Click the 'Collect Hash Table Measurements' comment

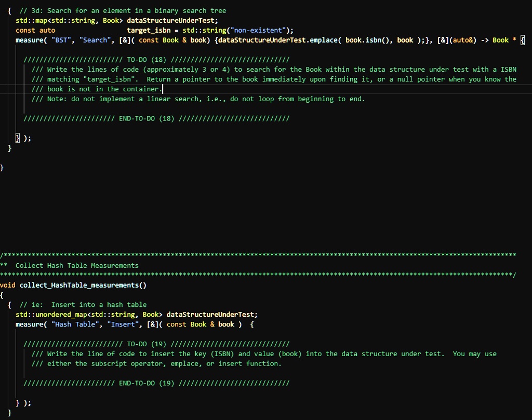77,265
